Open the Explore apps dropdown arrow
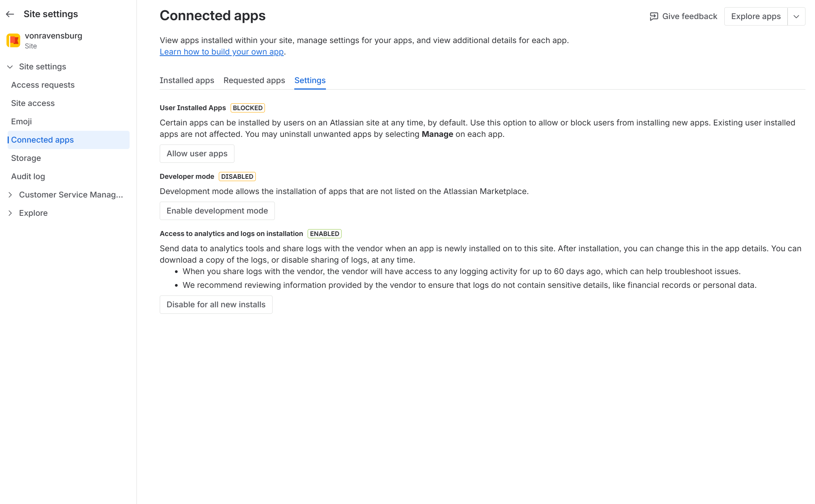This screenshot has height=504, width=815. 796,16
